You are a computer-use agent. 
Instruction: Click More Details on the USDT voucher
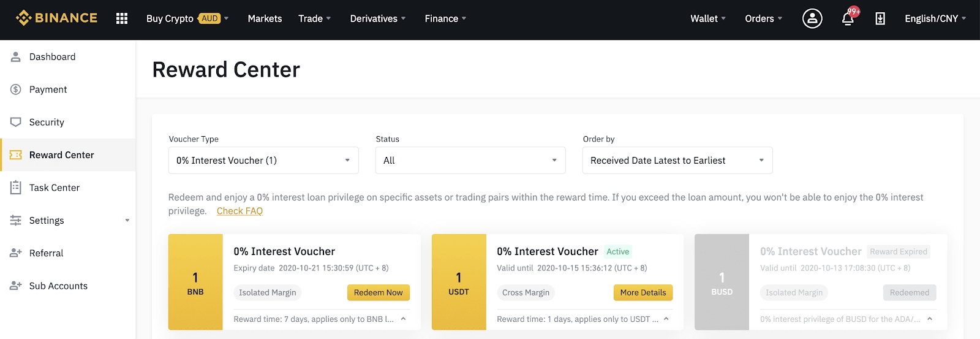pyautogui.click(x=643, y=292)
